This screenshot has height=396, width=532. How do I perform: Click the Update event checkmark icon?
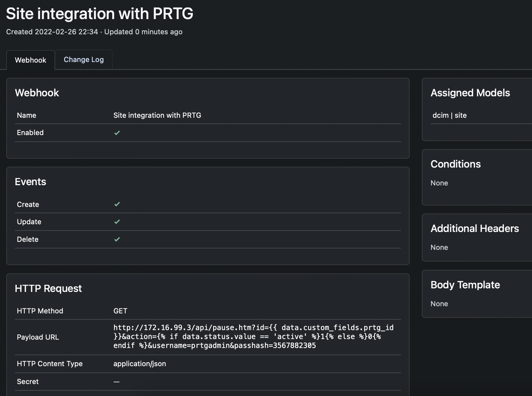[x=117, y=222]
